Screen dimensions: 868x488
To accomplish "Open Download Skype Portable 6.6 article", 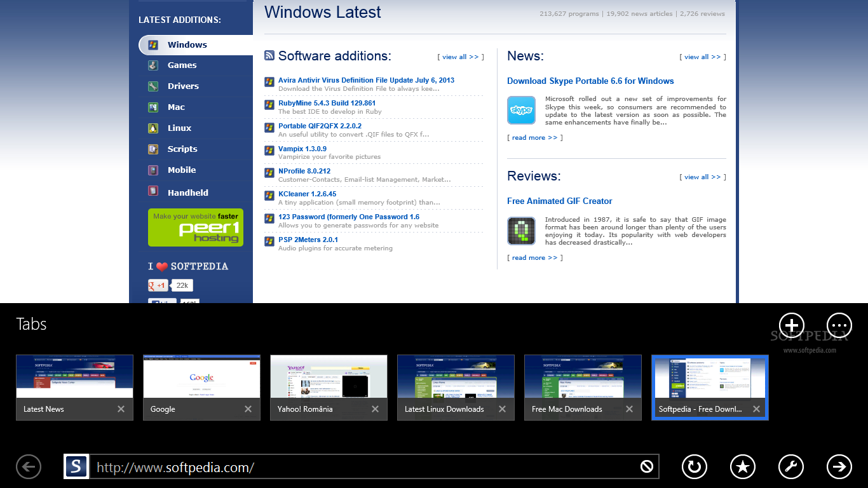I will click(x=590, y=81).
